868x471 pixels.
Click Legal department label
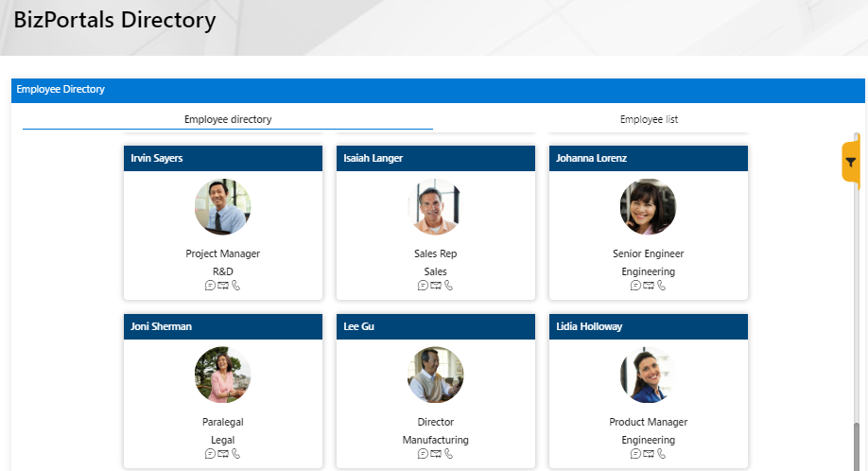coord(222,440)
